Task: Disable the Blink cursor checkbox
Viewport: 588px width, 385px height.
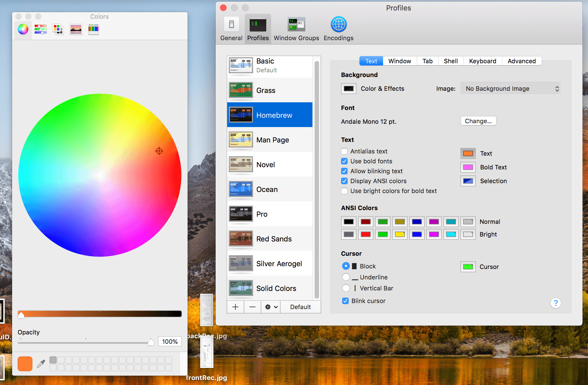Action: click(x=345, y=301)
